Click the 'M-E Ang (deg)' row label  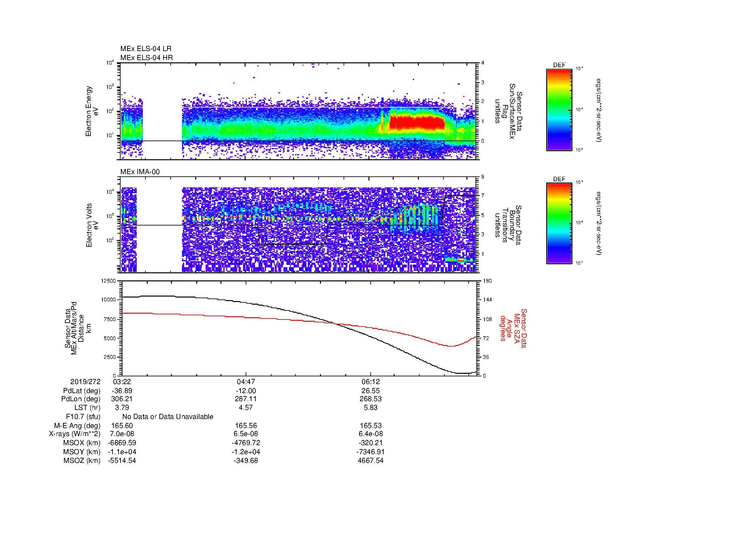click(x=77, y=426)
